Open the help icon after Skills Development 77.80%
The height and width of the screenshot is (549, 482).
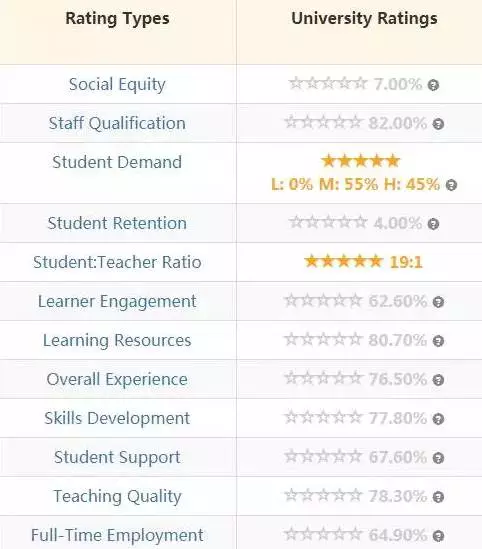[x=438, y=419]
